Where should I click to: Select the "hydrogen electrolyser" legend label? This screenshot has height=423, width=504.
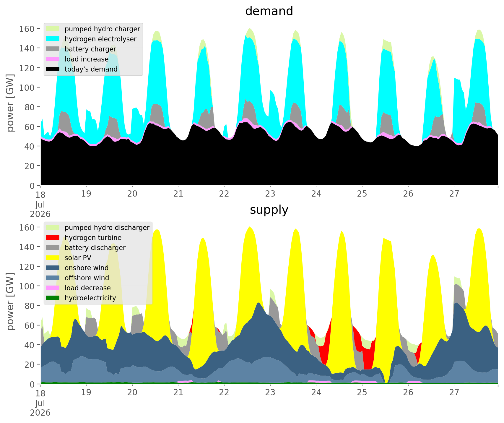[x=100, y=39]
